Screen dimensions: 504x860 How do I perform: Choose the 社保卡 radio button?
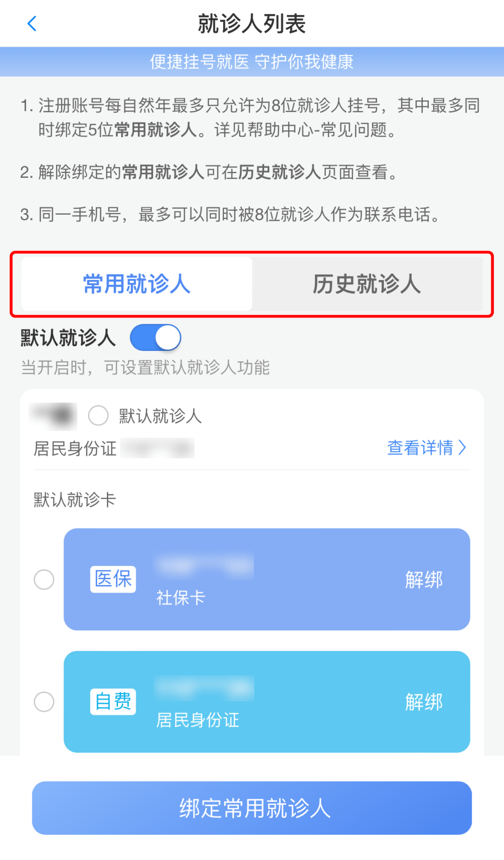pyautogui.click(x=44, y=580)
